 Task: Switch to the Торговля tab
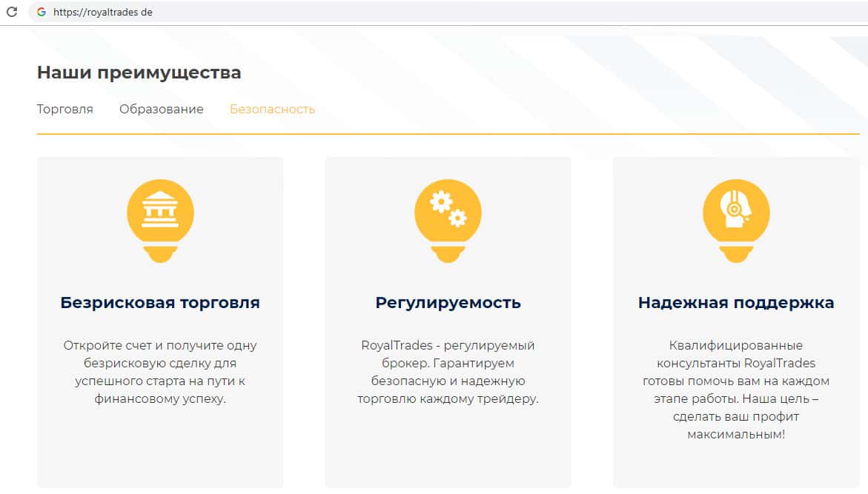[x=64, y=109]
